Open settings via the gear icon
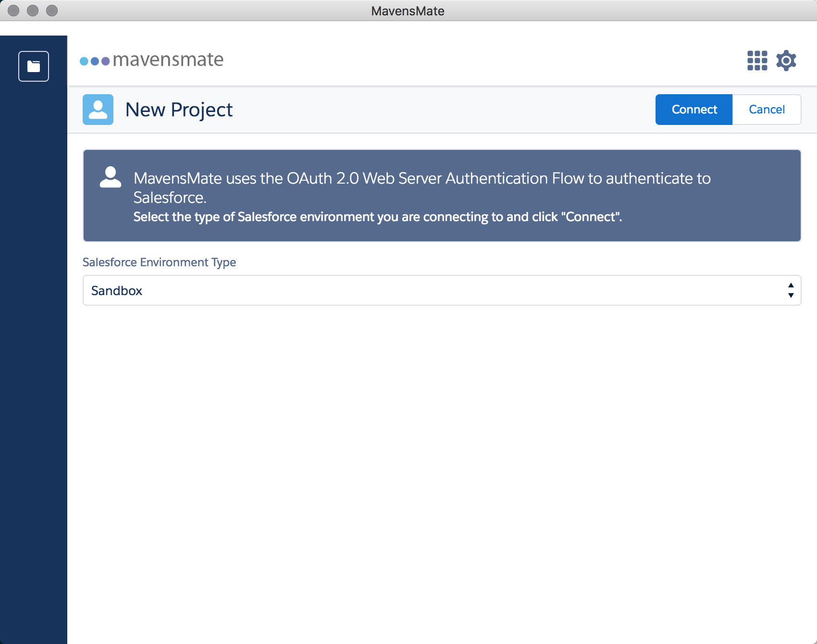817x644 pixels. pos(786,61)
